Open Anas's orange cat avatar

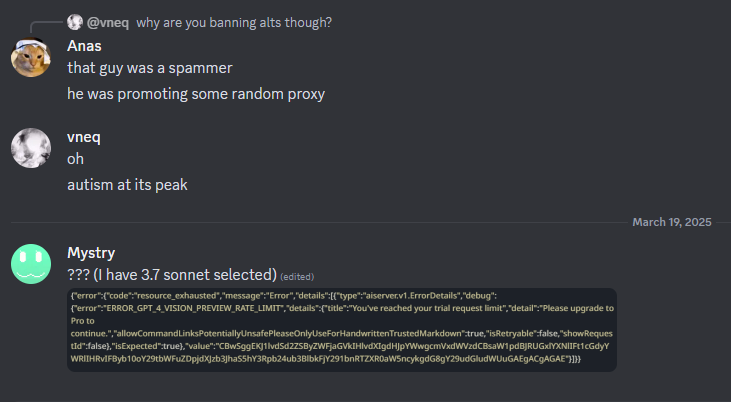pos(31,57)
